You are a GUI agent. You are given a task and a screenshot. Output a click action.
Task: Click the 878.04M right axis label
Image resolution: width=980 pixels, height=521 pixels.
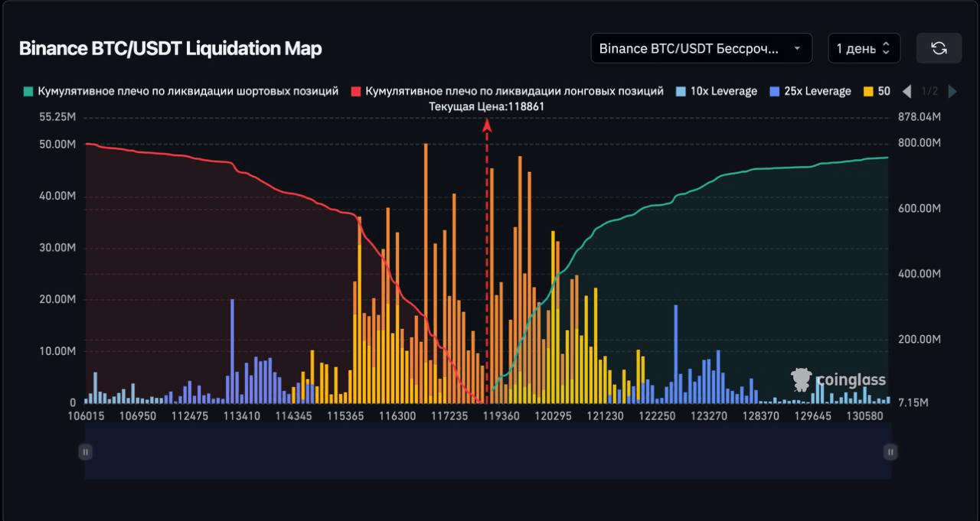(x=918, y=117)
